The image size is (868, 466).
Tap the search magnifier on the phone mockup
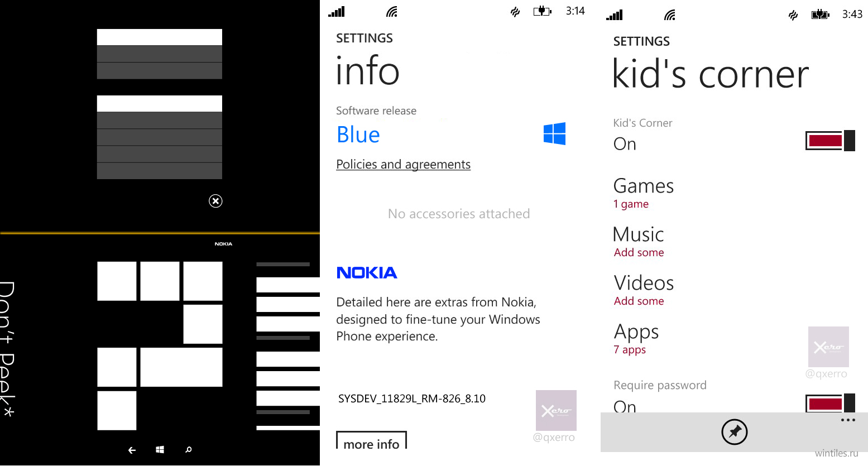[x=189, y=449]
